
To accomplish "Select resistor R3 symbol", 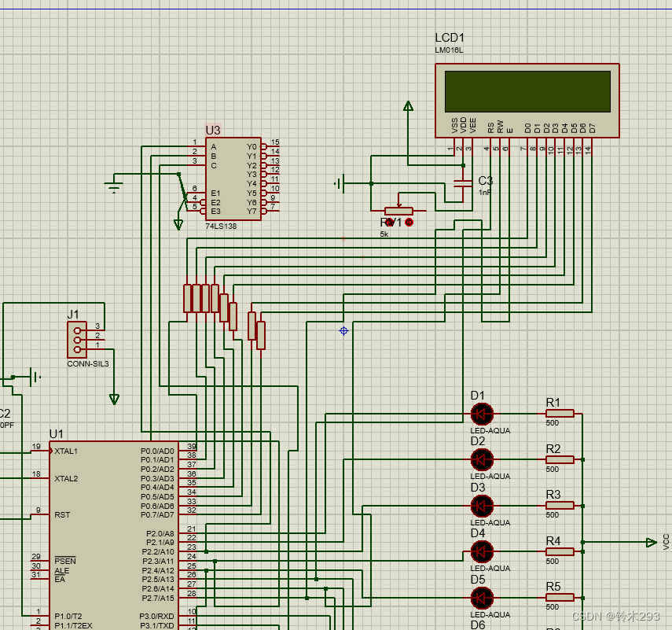I will [x=560, y=506].
